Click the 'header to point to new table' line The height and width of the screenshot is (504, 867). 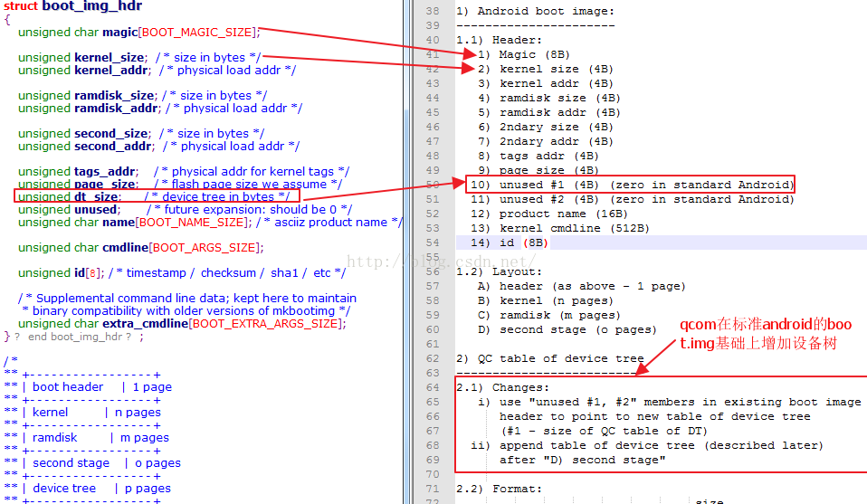tap(654, 417)
